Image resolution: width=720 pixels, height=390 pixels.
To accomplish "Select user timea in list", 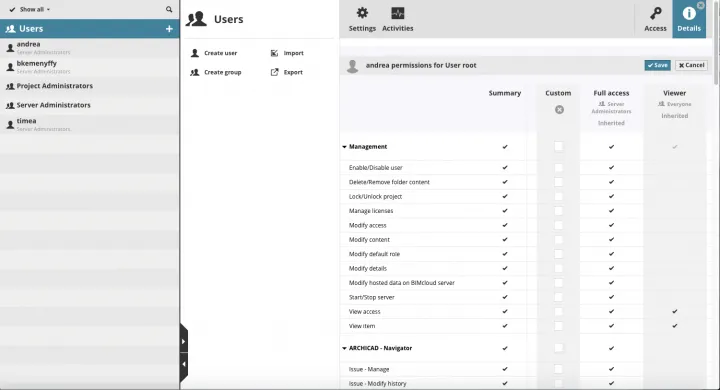I will [90, 124].
